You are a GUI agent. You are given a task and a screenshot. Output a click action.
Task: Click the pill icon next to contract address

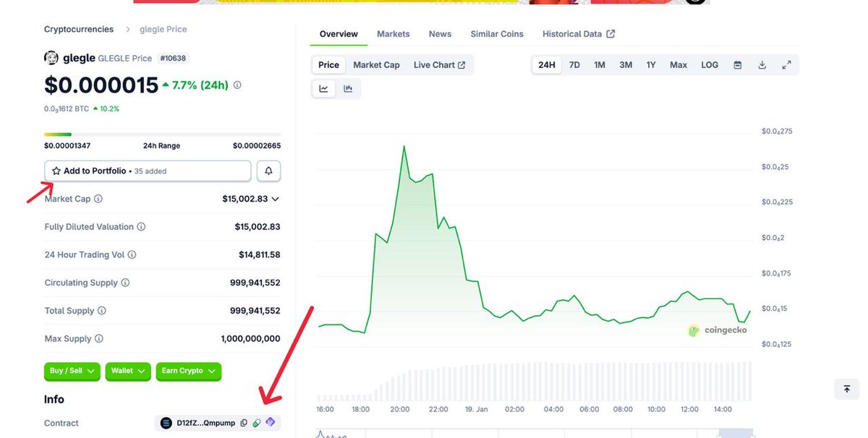[x=257, y=422]
